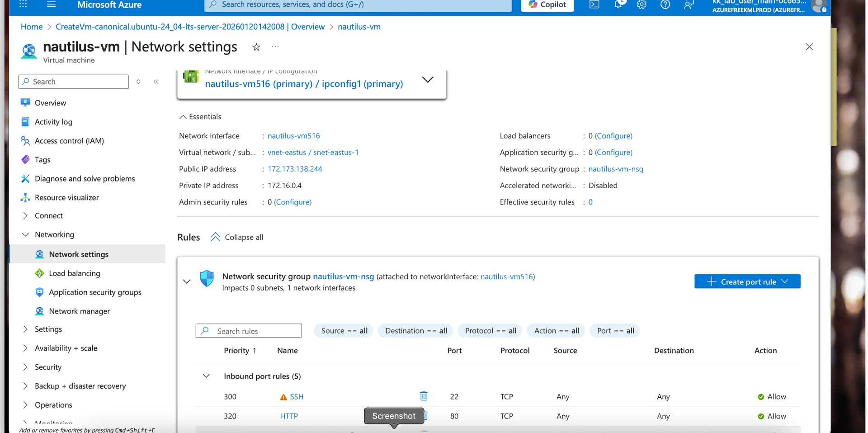Go to Activity log
The image size is (868, 433).
click(53, 122)
